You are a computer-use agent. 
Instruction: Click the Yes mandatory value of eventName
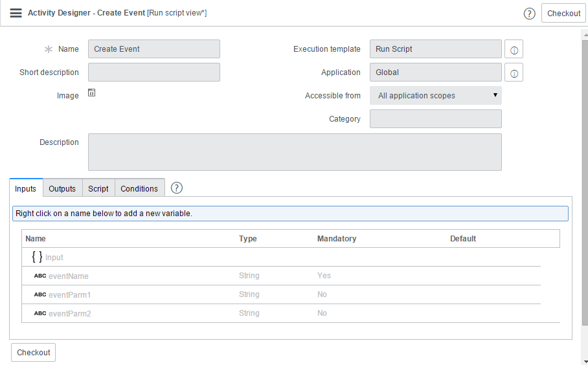[x=324, y=276]
